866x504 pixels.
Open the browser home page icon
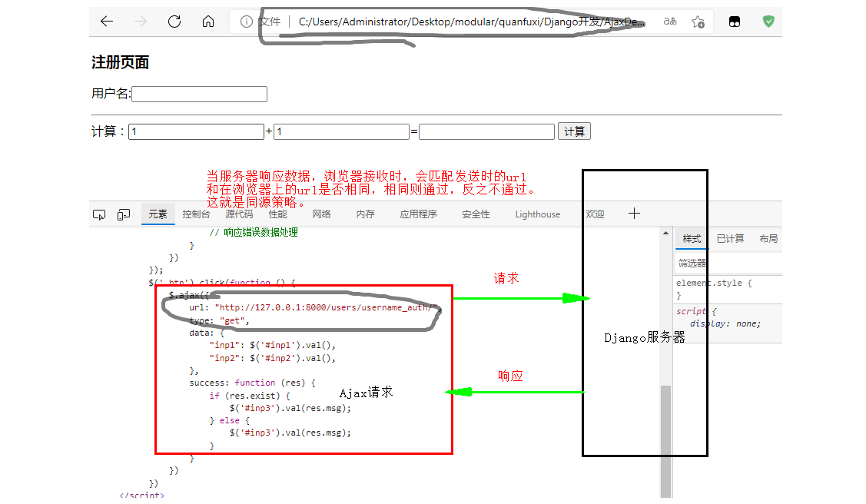pyautogui.click(x=208, y=22)
